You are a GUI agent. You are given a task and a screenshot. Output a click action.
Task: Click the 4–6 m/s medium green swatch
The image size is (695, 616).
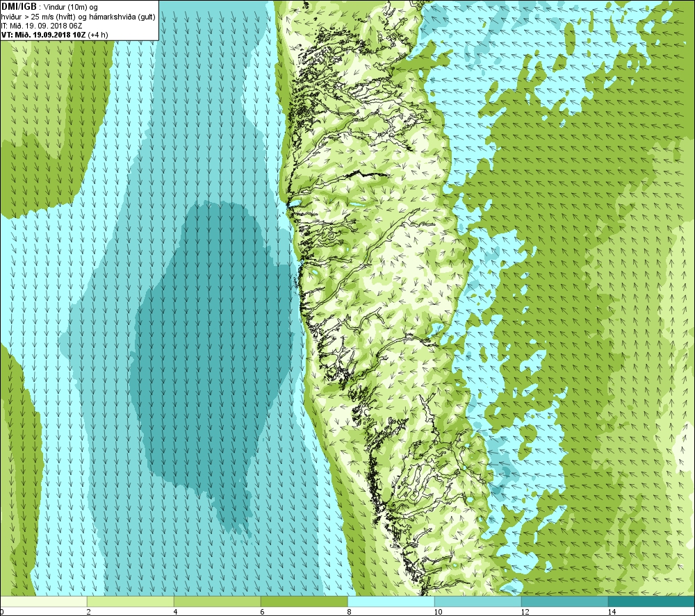[x=217, y=601]
